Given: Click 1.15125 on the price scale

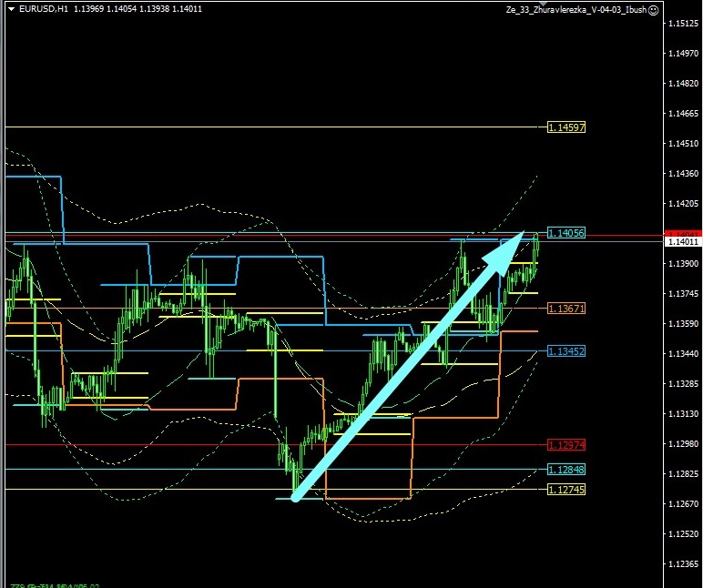Looking at the screenshot, I should [x=683, y=23].
